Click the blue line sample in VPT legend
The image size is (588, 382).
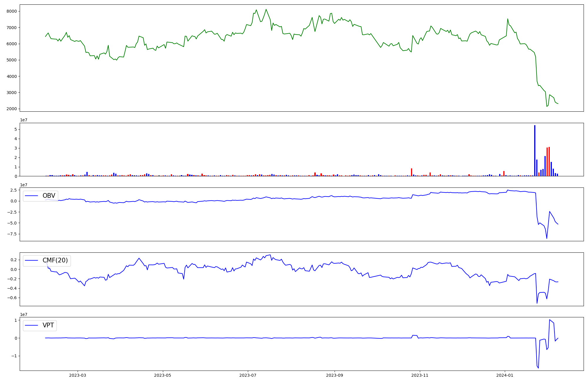point(31,325)
